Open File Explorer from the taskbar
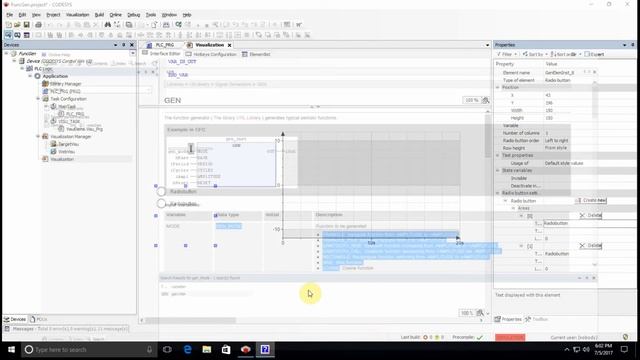 pos(207,349)
